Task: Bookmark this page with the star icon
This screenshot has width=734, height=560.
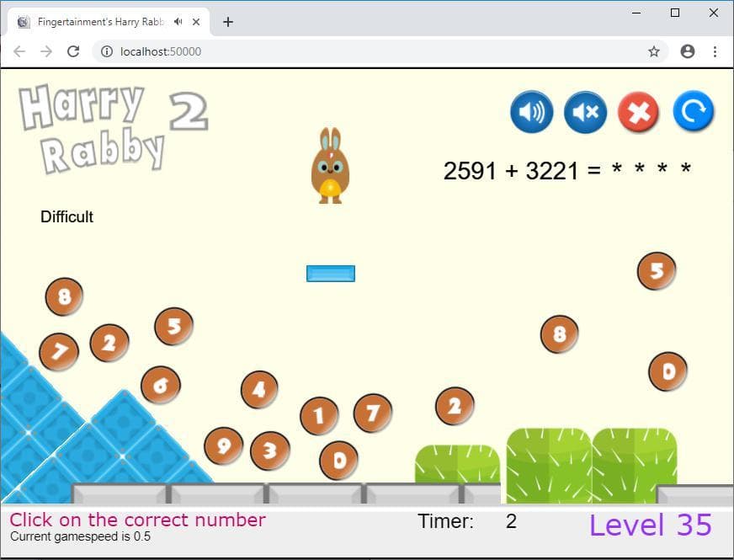Action: 654,51
